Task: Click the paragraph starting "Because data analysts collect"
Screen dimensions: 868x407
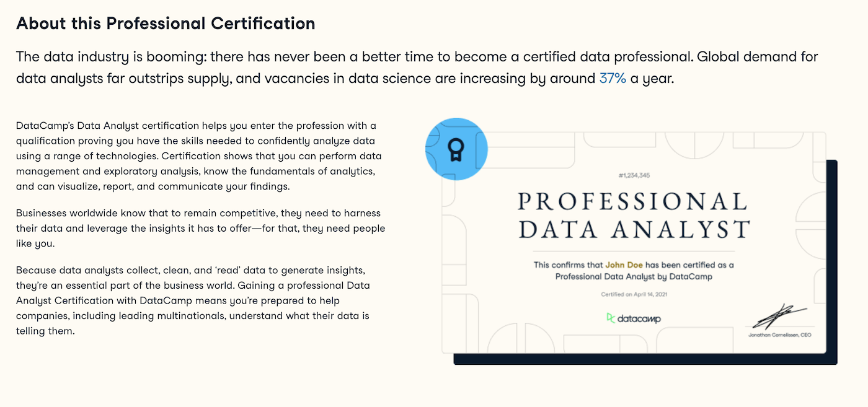Action: [x=193, y=300]
